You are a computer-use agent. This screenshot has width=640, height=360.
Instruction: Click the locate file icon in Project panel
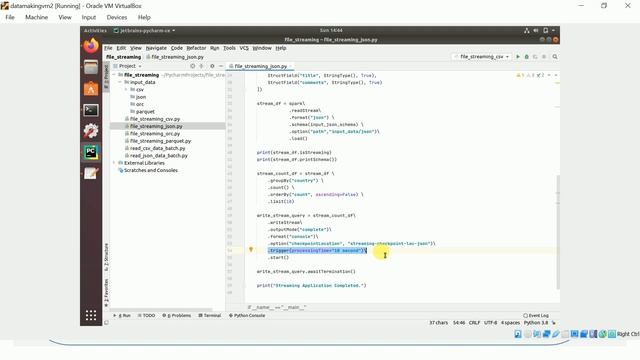[x=193, y=66]
